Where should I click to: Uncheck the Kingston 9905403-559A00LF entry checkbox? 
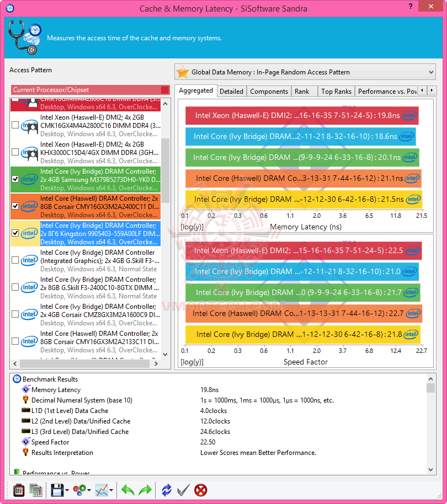tap(15, 233)
